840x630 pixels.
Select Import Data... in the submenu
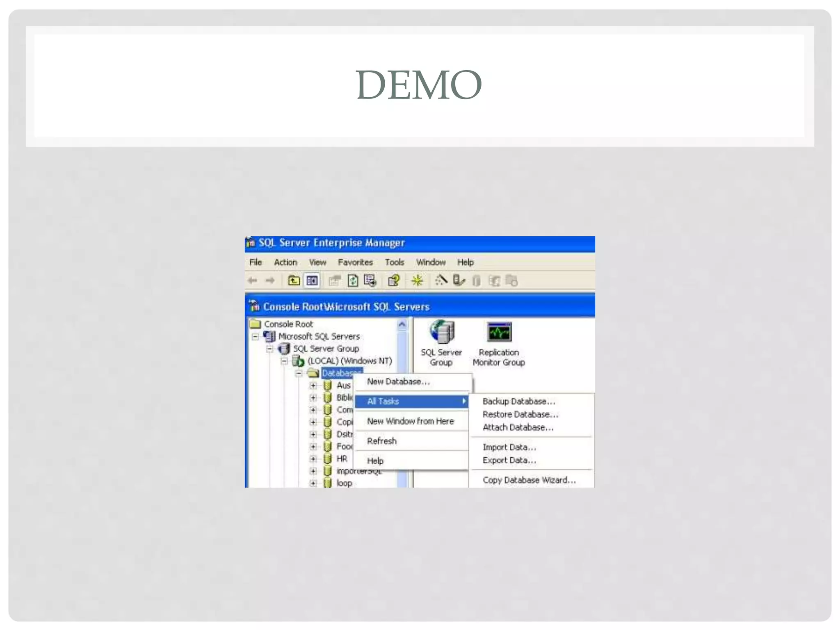coord(531,447)
